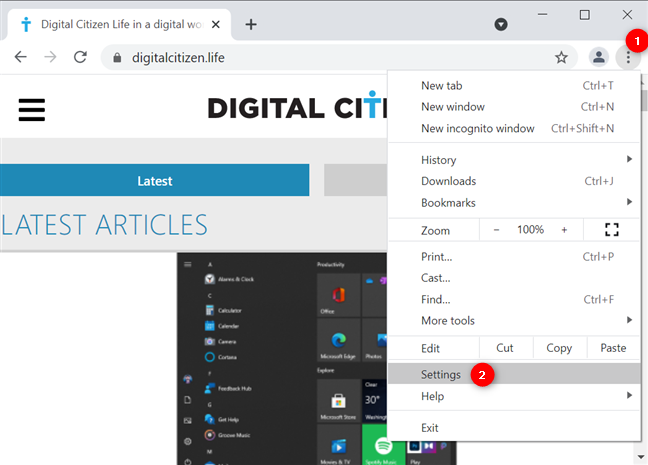Expand the Bookmarks submenu
The width and height of the screenshot is (648, 465).
click(514, 203)
